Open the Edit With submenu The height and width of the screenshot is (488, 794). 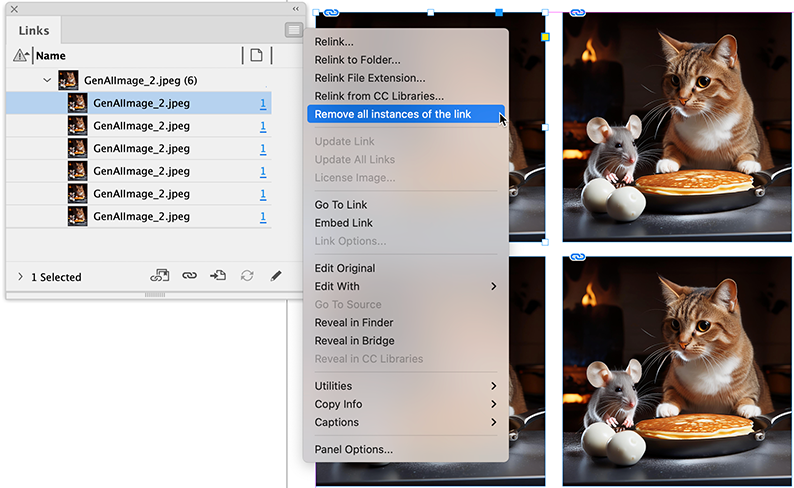pyautogui.click(x=406, y=286)
